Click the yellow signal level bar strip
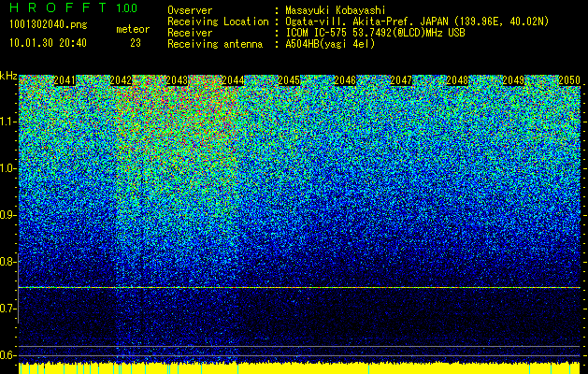This screenshot has width=588, height=374. [299, 368]
